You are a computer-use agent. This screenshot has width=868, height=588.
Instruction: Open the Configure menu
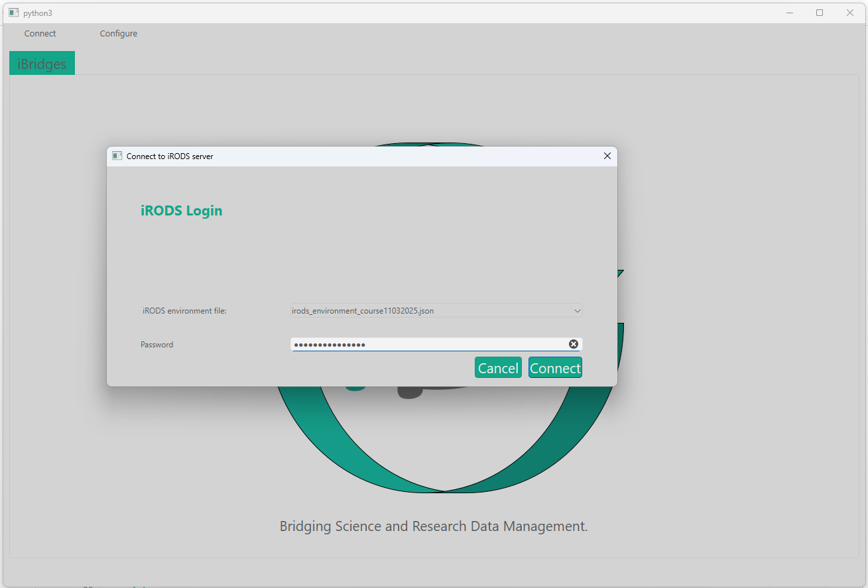pyautogui.click(x=119, y=34)
